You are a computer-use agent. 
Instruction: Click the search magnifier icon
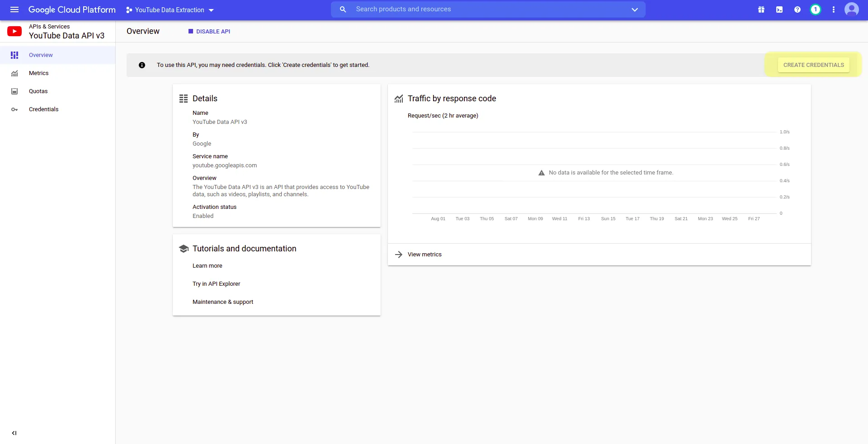[343, 9]
